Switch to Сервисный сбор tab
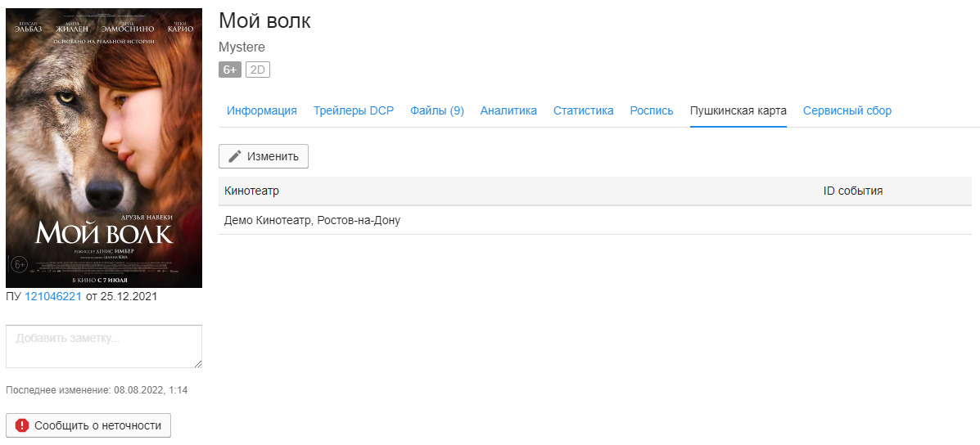 pyautogui.click(x=847, y=110)
